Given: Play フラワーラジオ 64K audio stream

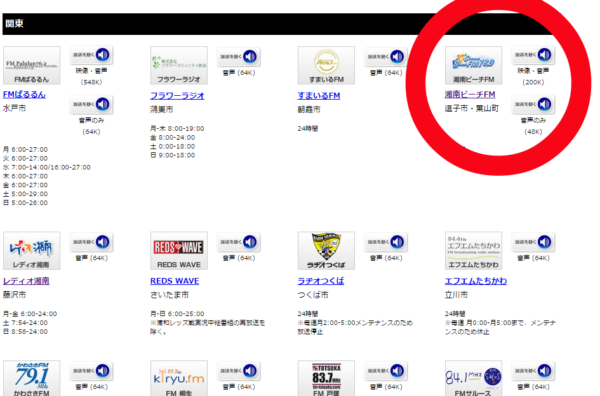Looking at the screenshot, I should click(238, 57).
